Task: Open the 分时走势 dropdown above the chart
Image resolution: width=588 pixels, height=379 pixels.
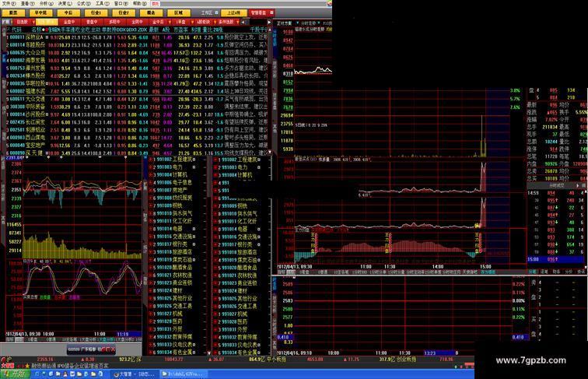Action: click(319, 23)
